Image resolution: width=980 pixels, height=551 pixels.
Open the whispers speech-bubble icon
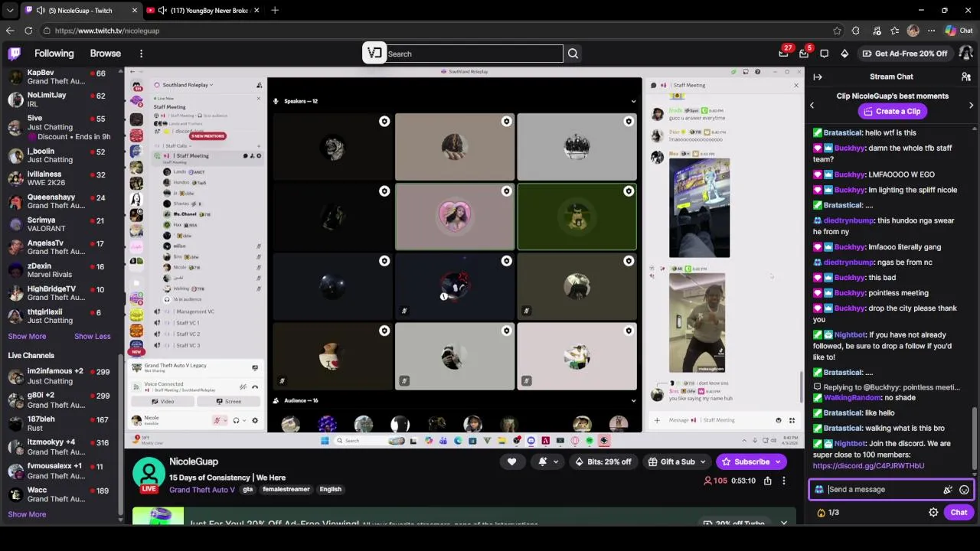(x=824, y=54)
